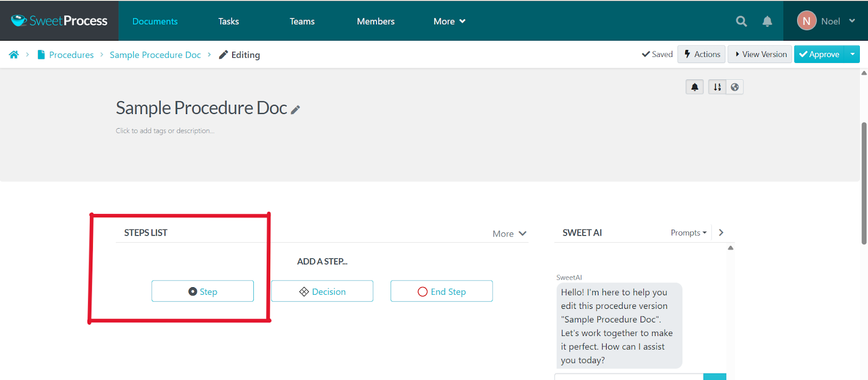Image resolution: width=868 pixels, height=380 pixels.
Task: Click Sample Procedure Doc breadcrumb
Action: click(x=155, y=55)
